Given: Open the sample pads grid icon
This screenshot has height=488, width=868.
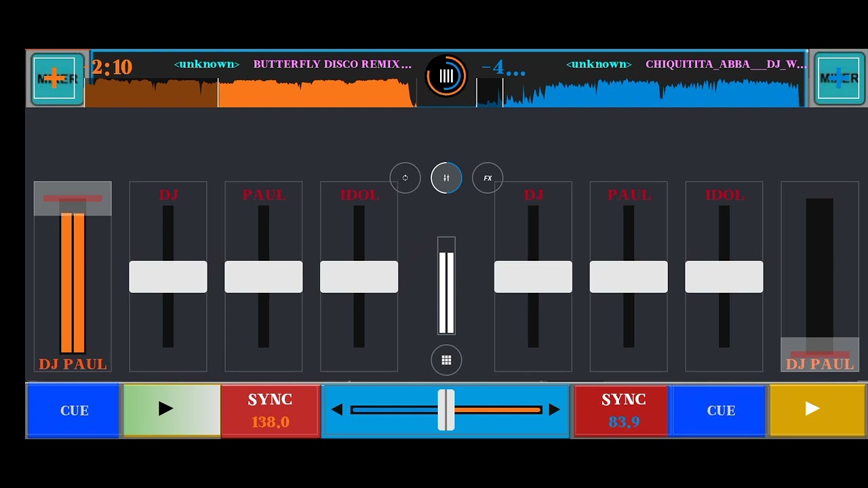Looking at the screenshot, I should 446,360.
